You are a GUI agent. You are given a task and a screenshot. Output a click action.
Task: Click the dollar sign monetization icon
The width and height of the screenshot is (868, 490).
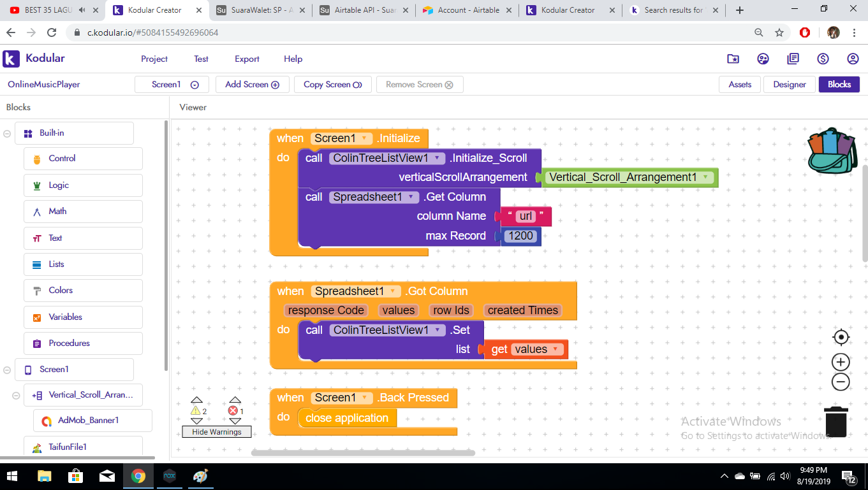823,59
